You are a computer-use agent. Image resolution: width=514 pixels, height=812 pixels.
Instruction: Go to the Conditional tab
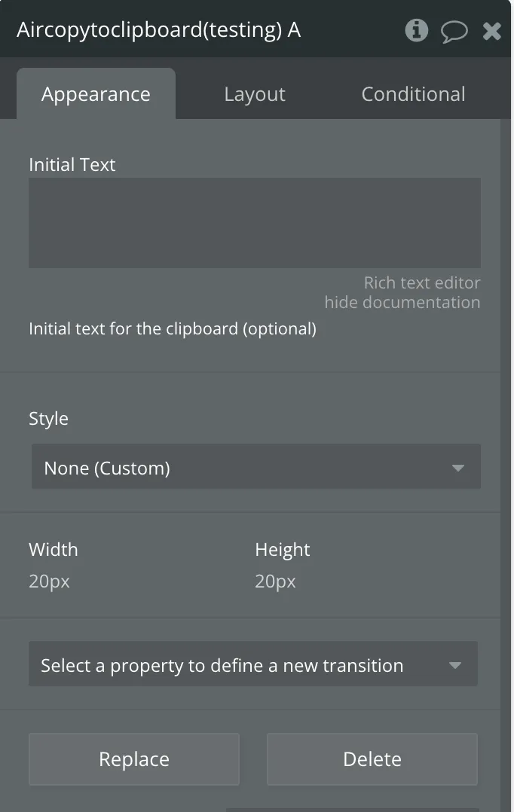pyautogui.click(x=413, y=94)
